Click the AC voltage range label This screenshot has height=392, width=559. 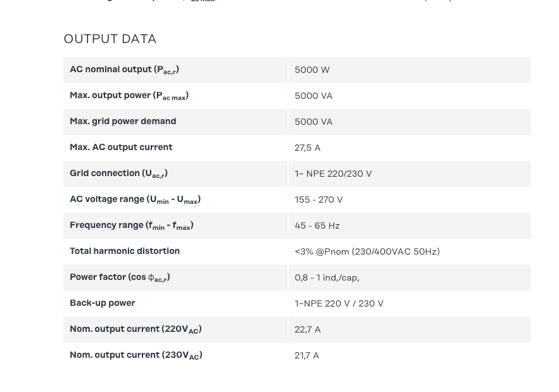click(x=135, y=199)
